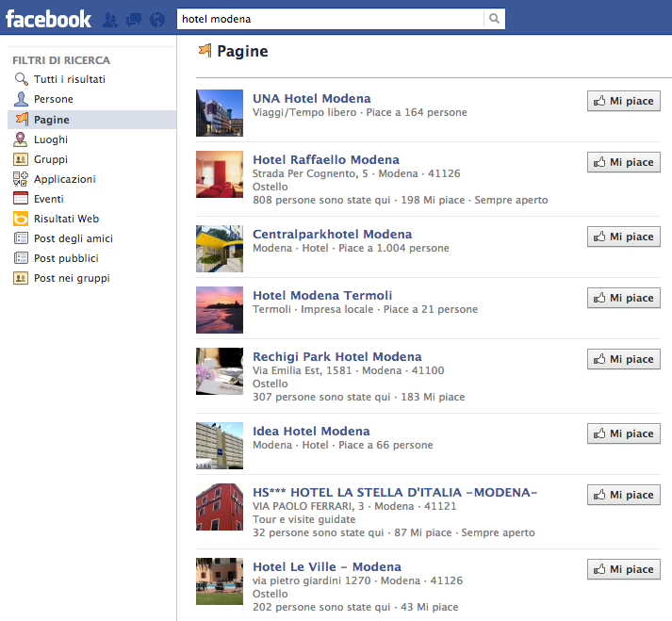Open messages icon in header

click(x=134, y=20)
